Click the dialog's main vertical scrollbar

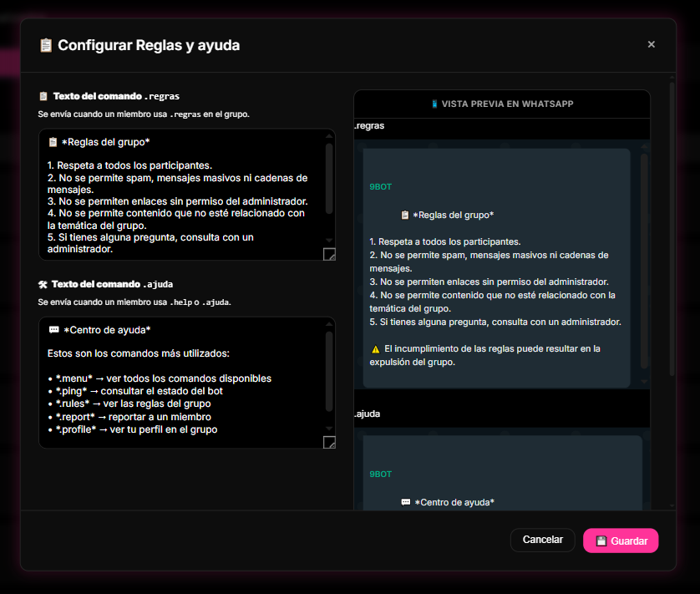672,228
